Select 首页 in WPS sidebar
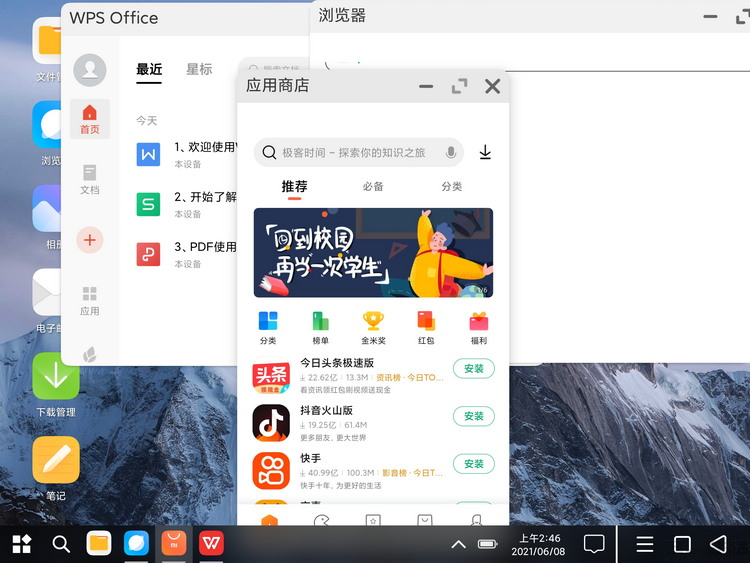The height and width of the screenshot is (563, 750). (90, 119)
